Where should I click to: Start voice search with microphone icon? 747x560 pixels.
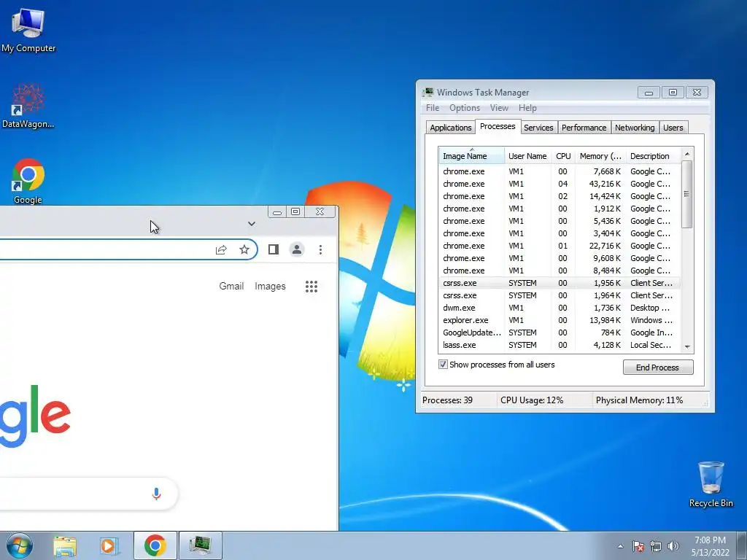pos(156,494)
